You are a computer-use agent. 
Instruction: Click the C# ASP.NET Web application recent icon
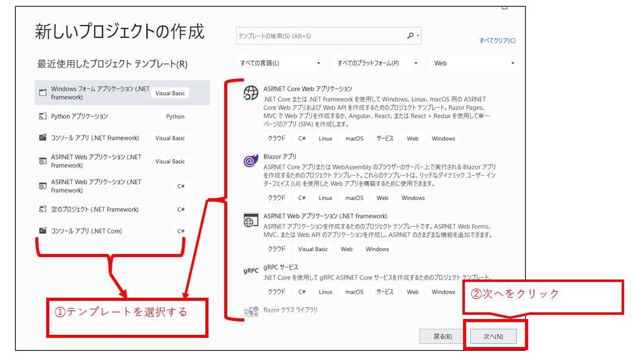tap(43, 186)
